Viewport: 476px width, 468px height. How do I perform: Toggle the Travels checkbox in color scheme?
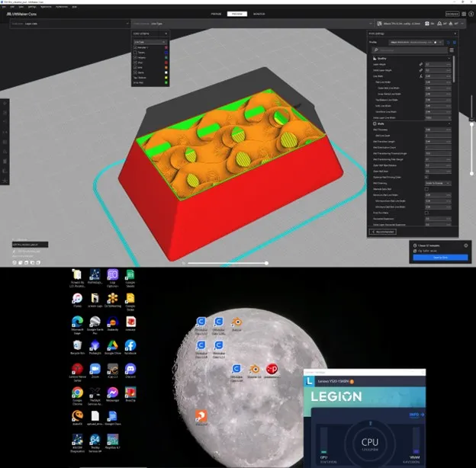[x=135, y=53]
